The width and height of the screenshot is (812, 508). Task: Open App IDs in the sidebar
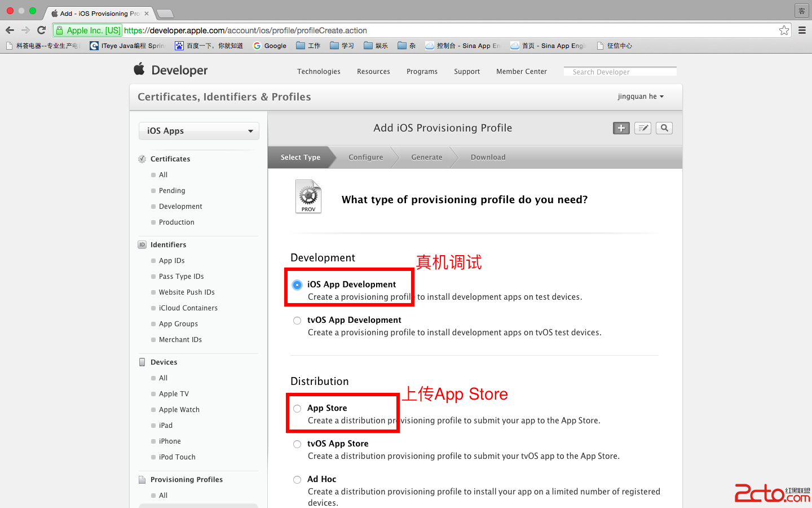[x=172, y=261]
